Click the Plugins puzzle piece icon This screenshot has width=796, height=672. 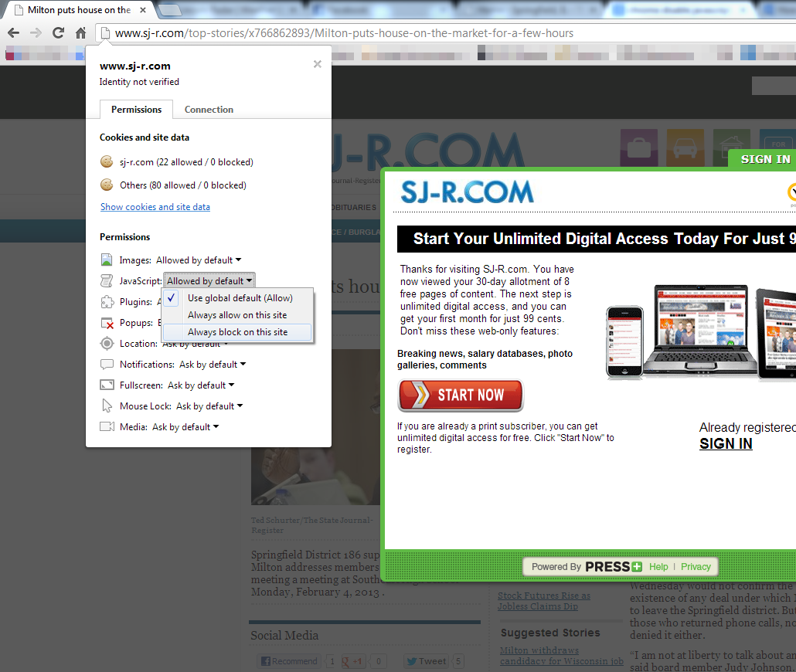107,302
